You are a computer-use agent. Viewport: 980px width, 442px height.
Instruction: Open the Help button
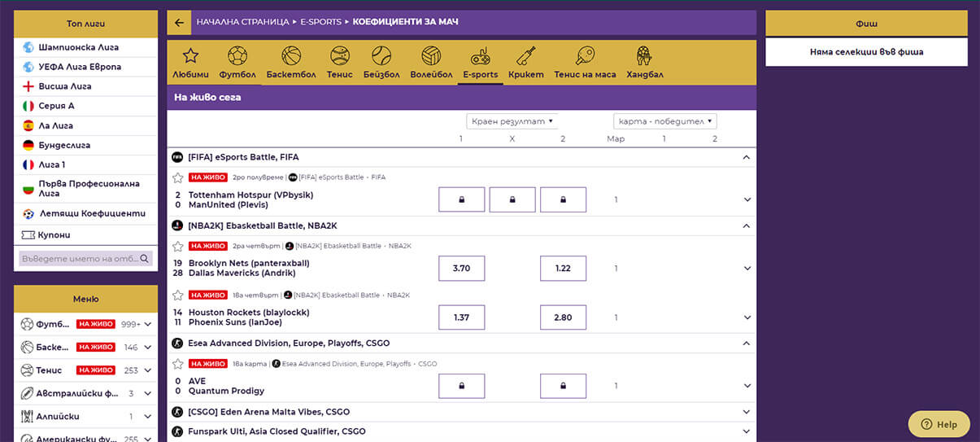pyautogui.click(x=939, y=424)
